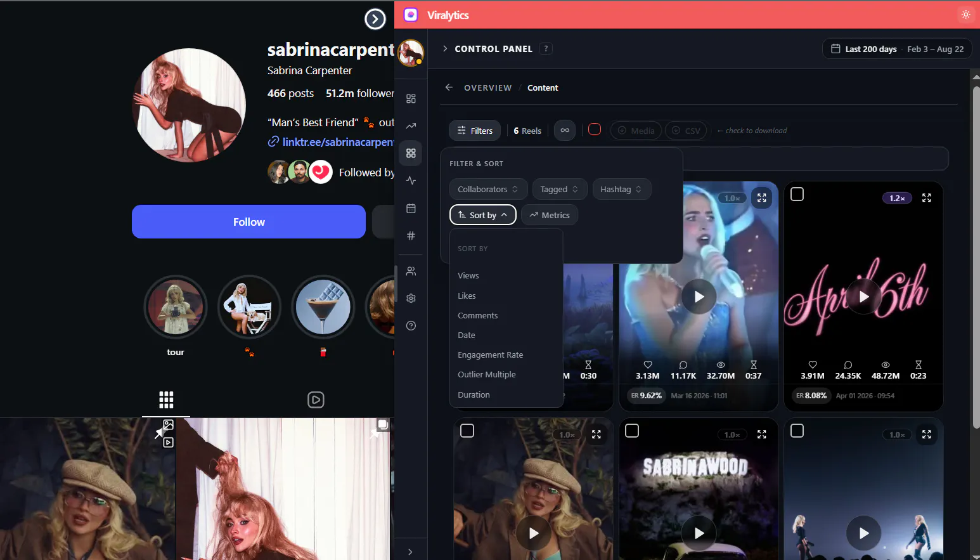This screenshot has height=560, width=980.
Task: Open Instagram reels tab icon
Action: [x=316, y=400]
